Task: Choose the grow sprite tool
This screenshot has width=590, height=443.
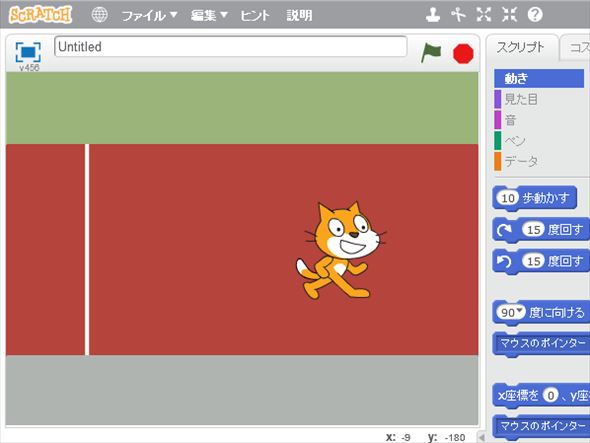Action: pyautogui.click(x=484, y=15)
